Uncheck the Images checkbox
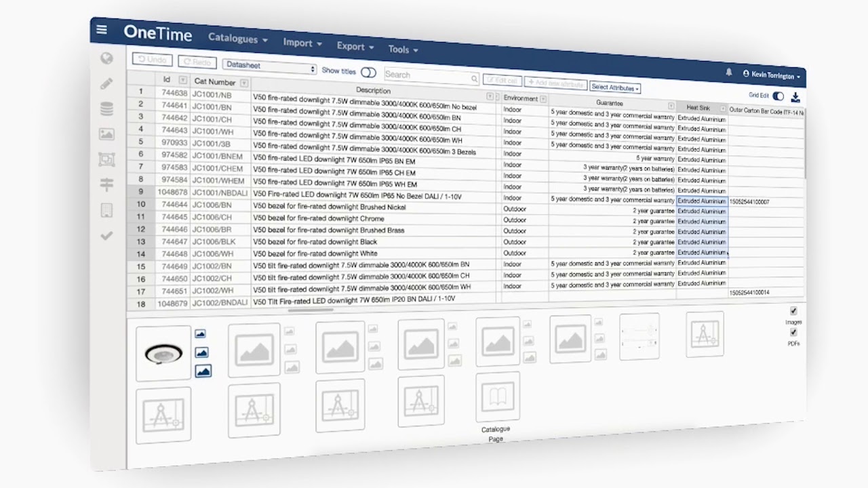Viewport: 868px width, 488px height. pyautogui.click(x=793, y=311)
